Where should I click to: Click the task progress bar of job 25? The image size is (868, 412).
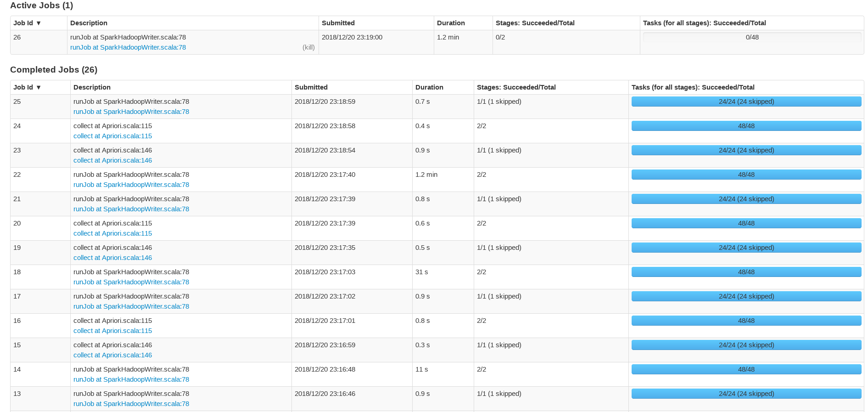[x=746, y=102]
